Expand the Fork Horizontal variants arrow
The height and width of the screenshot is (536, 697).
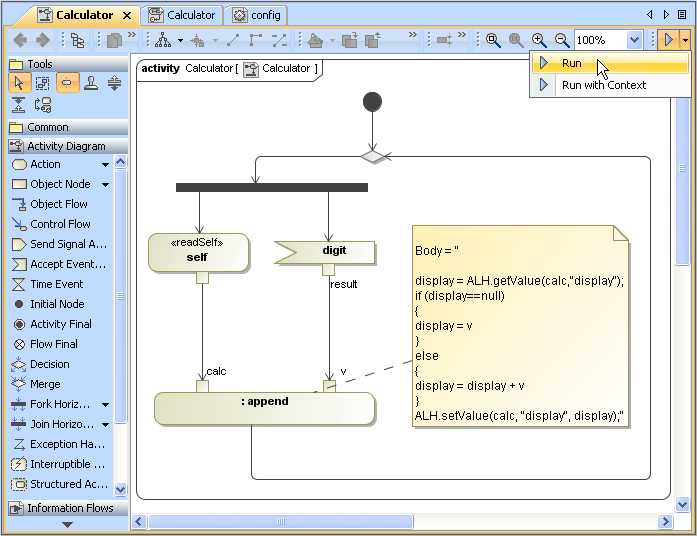coord(106,405)
